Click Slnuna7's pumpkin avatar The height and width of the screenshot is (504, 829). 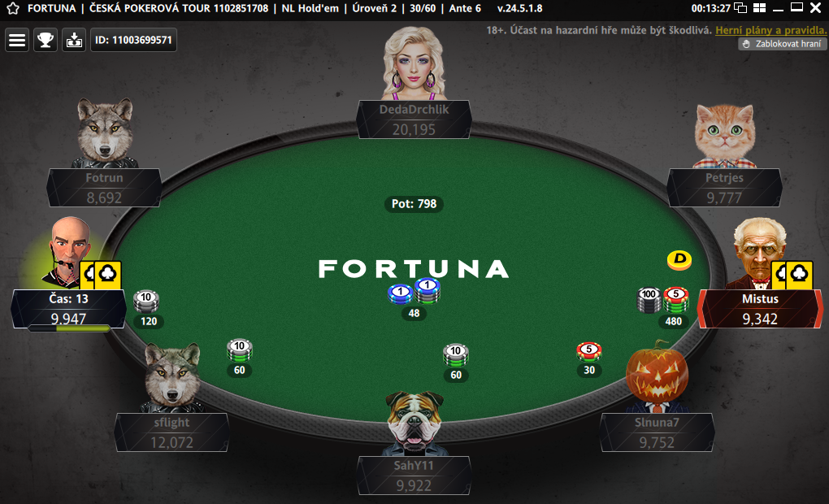(658, 376)
